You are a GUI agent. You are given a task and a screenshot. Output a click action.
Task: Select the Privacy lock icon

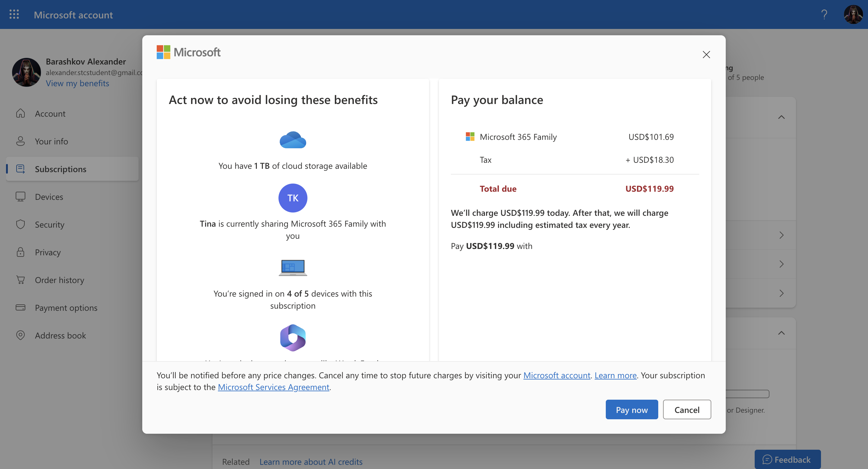pyautogui.click(x=20, y=252)
